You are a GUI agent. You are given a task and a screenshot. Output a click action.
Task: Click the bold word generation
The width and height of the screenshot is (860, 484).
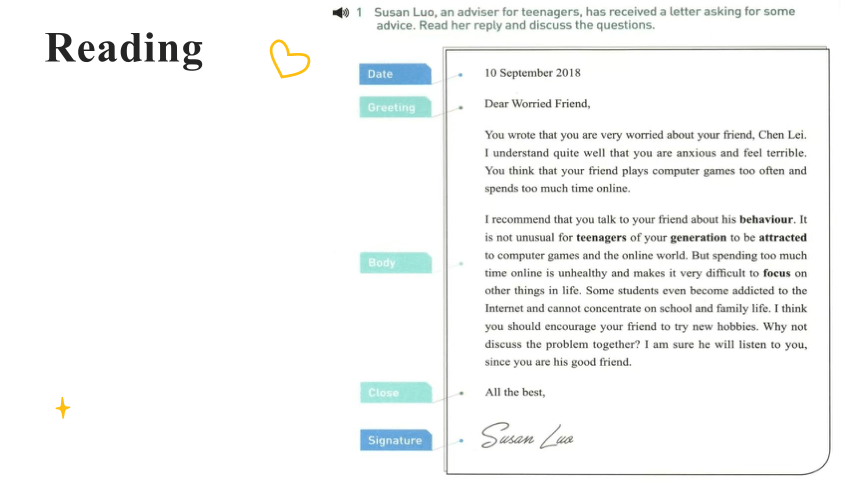[x=698, y=238]
